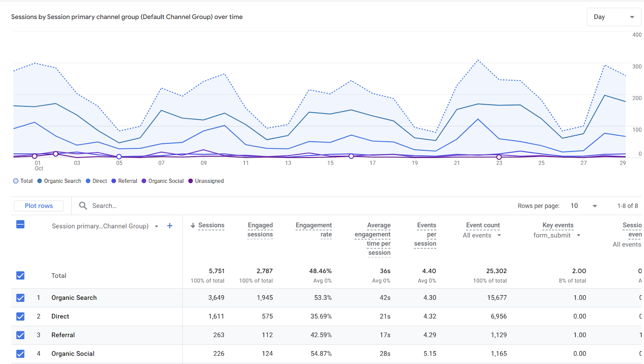Click the Organic Search sessions value 3,649

click(x=216, y=298)
